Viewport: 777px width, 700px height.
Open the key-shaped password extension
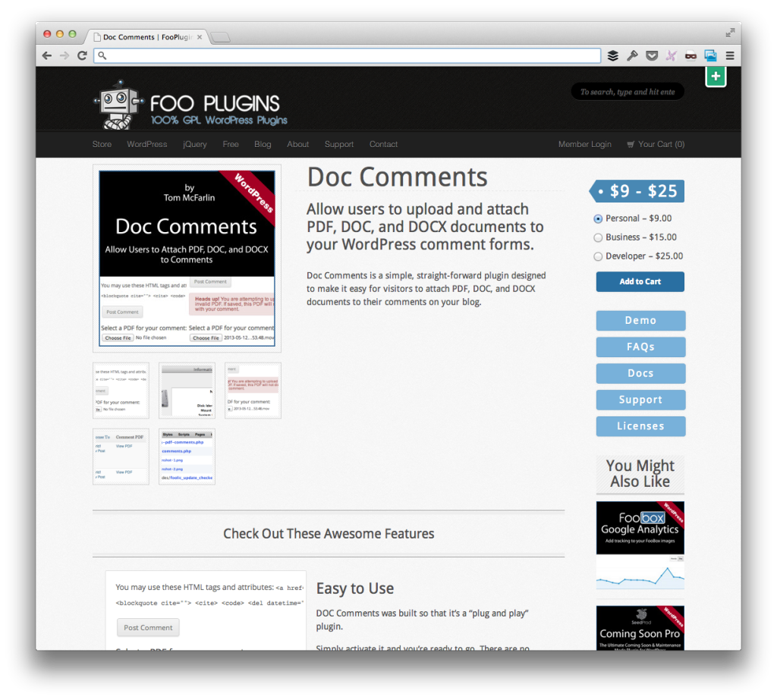coord(632,55)
